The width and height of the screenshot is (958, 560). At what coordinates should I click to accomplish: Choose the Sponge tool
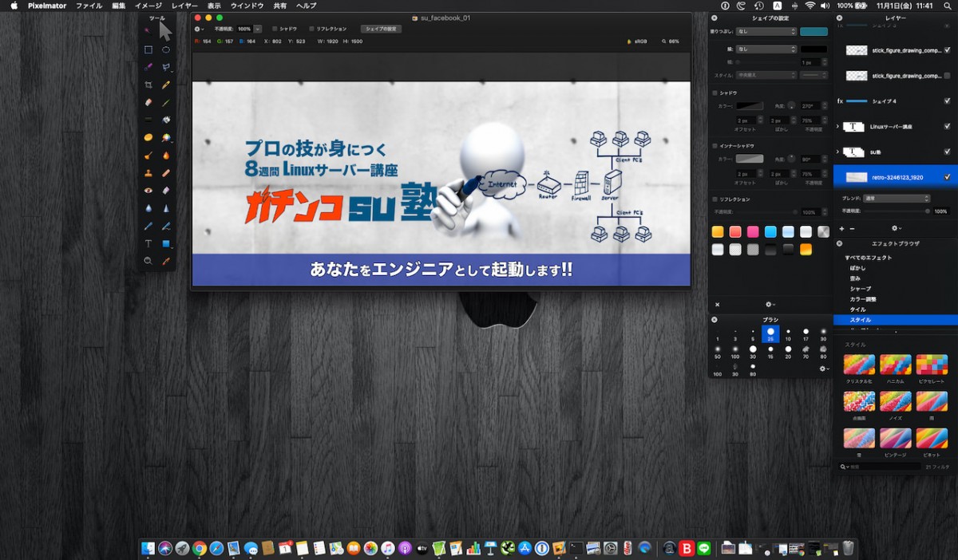tap(148, 137)
